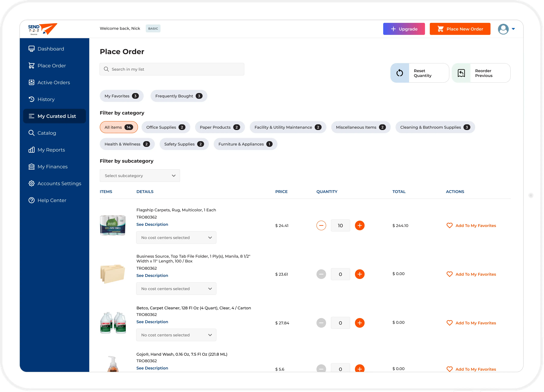This screenshot has width=544, height=392.
Task: Select the All items category chip
Action: click(119, 127)
